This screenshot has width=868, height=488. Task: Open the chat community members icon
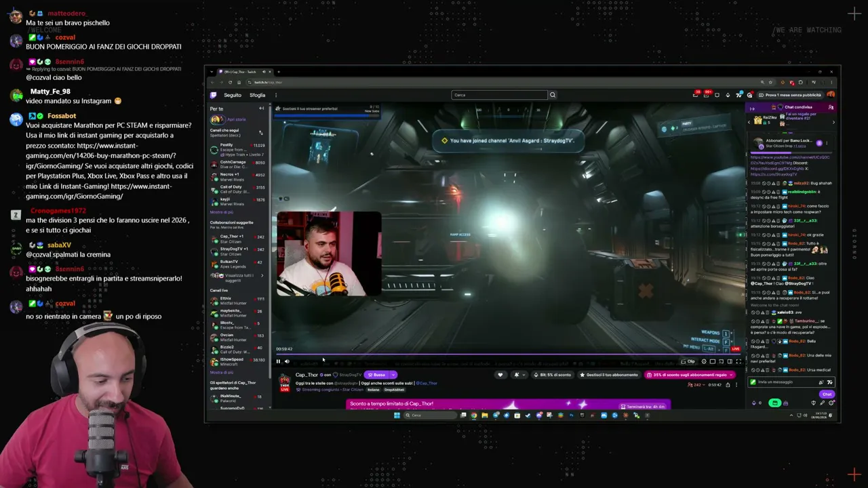pyautogui.click(x=831, y=107)
